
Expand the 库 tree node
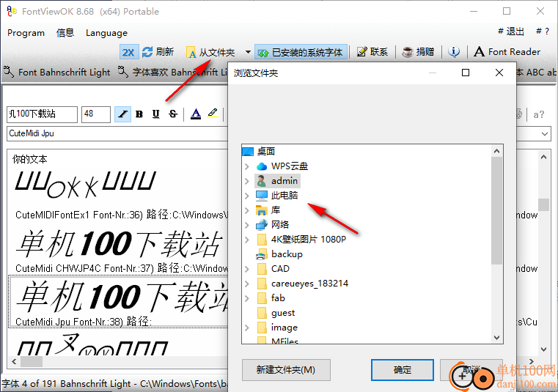247,210
